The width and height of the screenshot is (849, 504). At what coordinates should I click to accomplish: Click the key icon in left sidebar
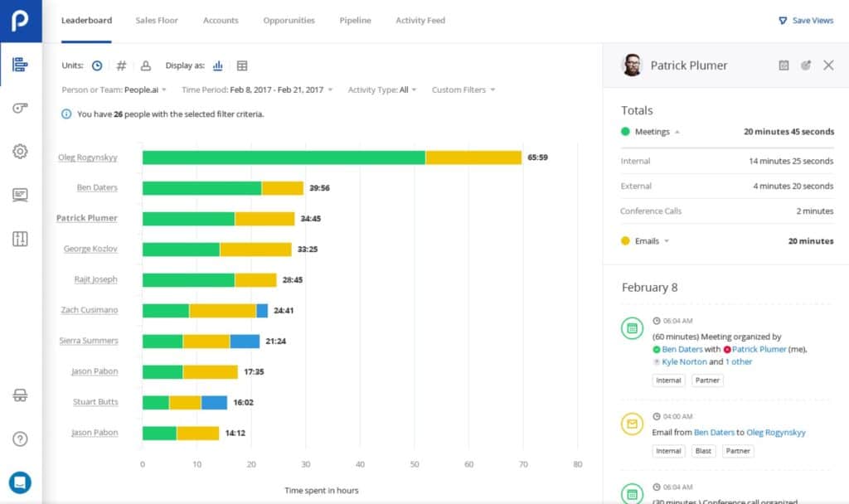tap(21, 108)
